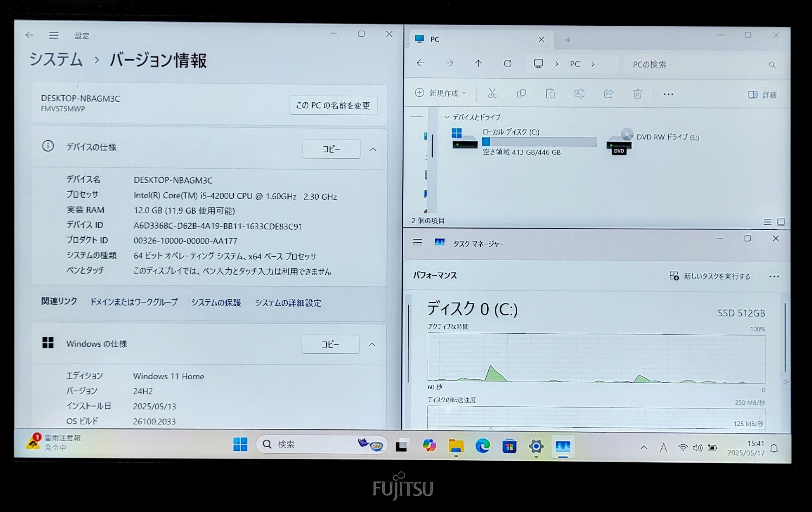
Task: Click the Cut scissors icon in Explorer
Action: (x=492, y=94)
